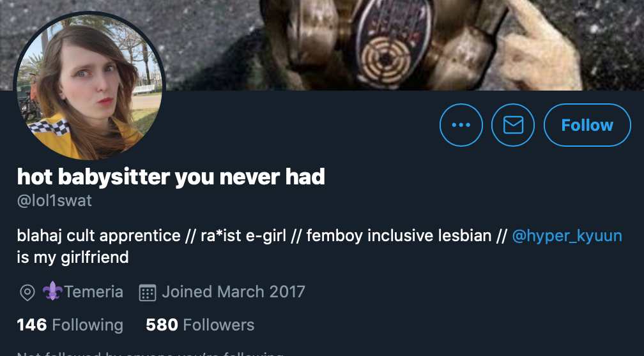Open the Not followed by anyone notice

click(150, 353)
